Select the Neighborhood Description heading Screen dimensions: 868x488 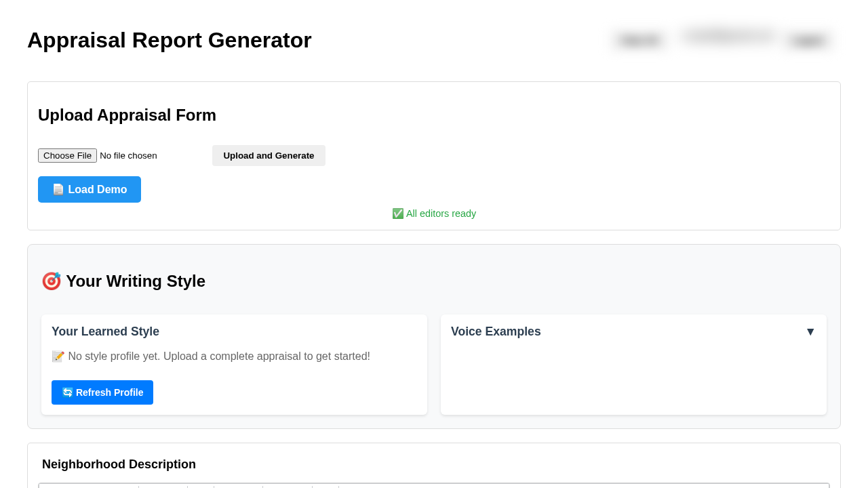point(119,464)
